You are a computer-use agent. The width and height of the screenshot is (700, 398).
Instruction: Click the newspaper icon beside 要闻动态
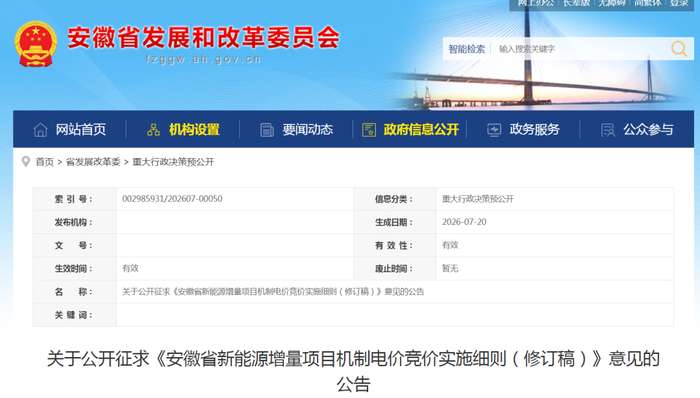coord(267,130)
